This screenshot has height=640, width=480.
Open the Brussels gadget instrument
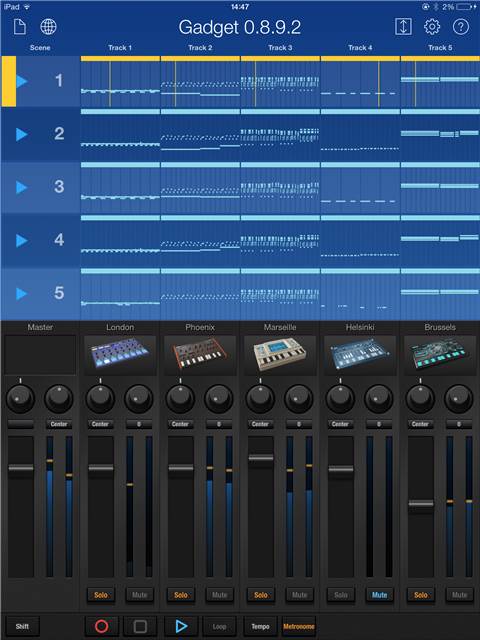[x=440, y=355]
